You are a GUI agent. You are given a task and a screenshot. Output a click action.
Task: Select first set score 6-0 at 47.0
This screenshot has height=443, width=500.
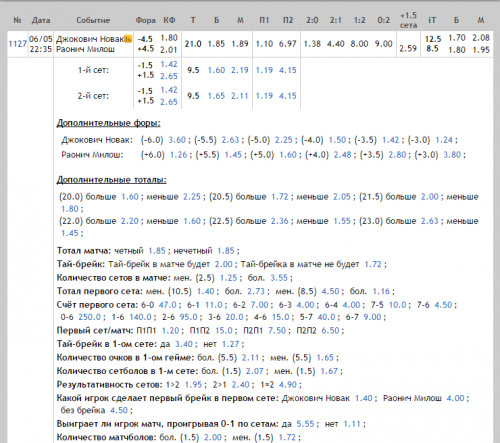click(x=167, y=305)
